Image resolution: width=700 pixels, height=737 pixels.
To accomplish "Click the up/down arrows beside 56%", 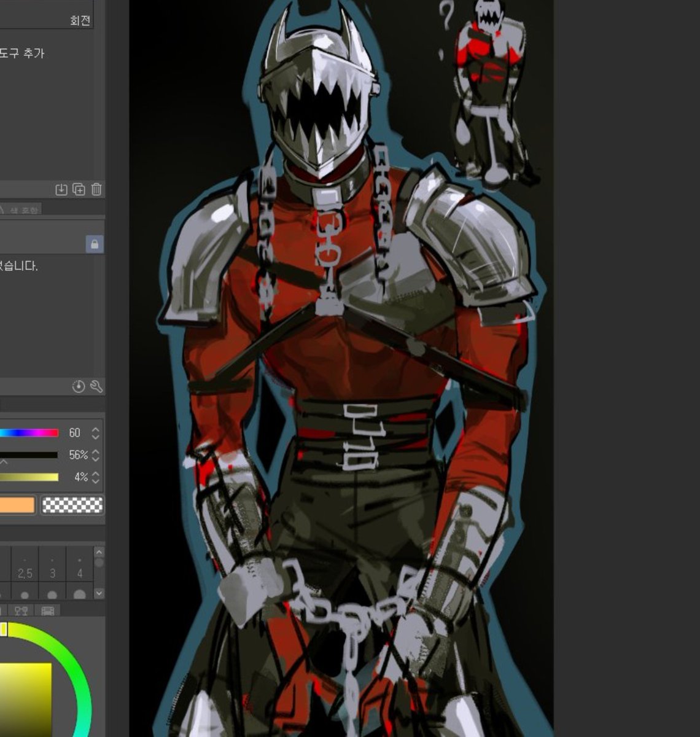I will tap(95, 455).
